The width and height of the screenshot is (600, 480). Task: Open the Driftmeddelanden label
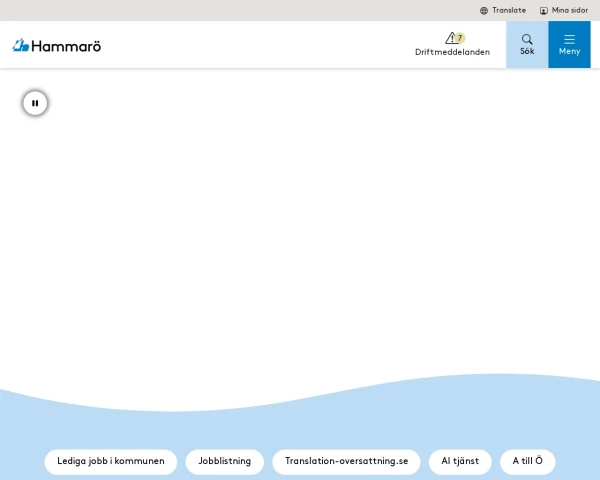(x=452, y=52)
